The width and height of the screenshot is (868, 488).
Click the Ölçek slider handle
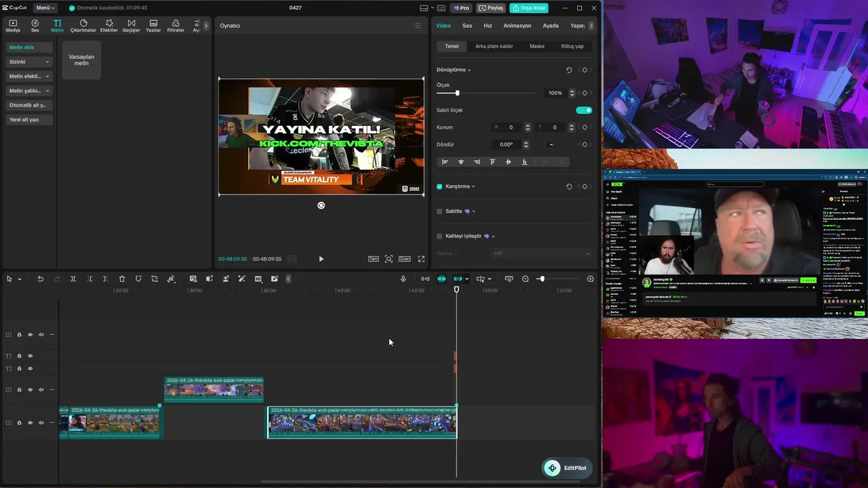pyautogui.click(x=457, y=93)
